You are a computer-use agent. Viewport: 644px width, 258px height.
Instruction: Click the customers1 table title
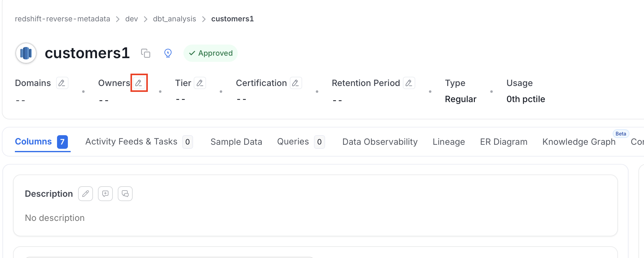click(x=87, y=53)
